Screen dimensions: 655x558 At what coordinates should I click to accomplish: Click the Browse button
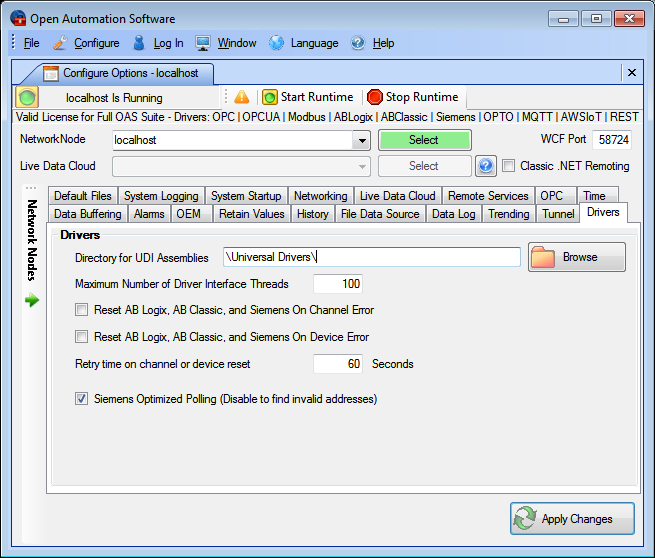(576, 257)
